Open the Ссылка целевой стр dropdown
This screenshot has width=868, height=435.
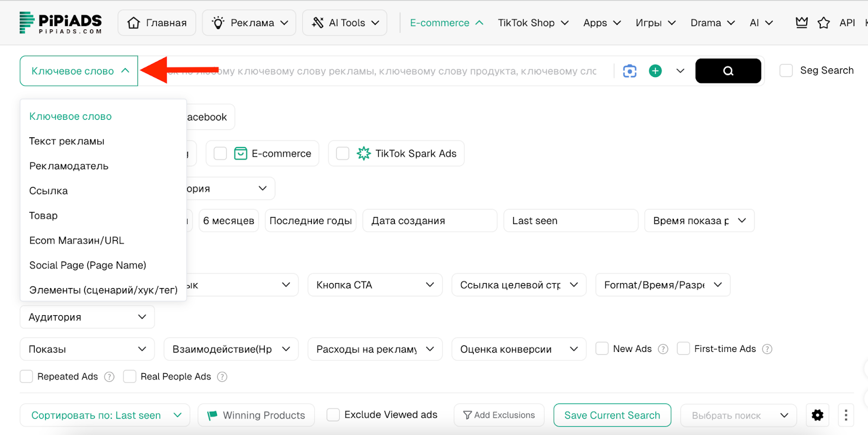point(519,285)
